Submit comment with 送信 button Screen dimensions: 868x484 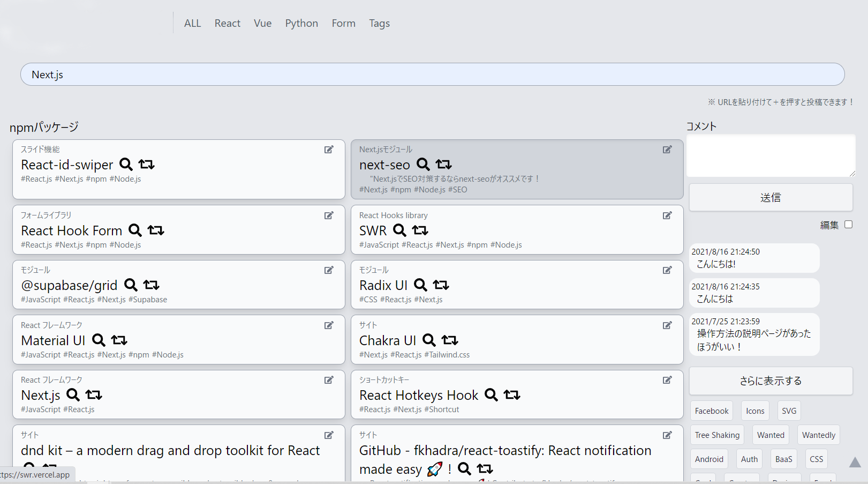coord(771,198)
